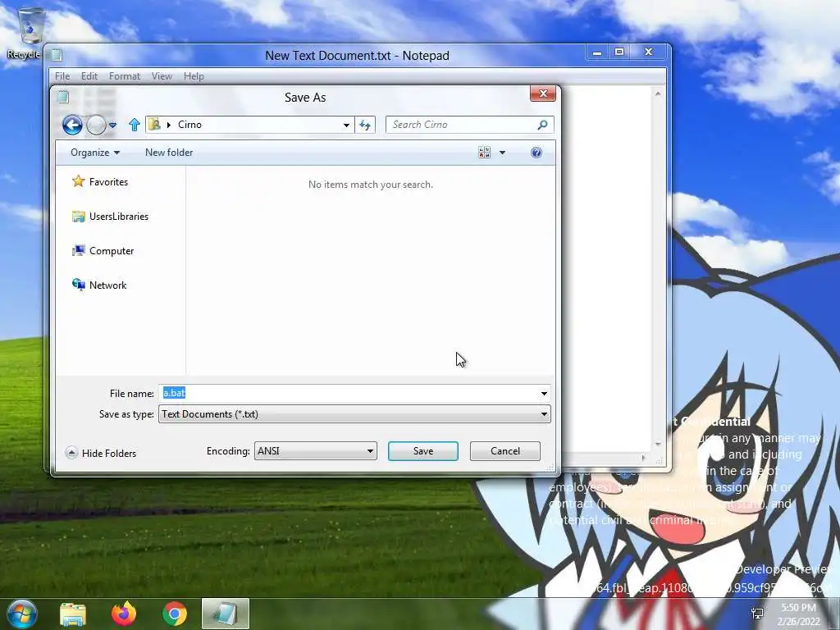Select UsersLibraries in the navigation pane
Viewport: 840px width, 630px height.
tap(111, 217)
